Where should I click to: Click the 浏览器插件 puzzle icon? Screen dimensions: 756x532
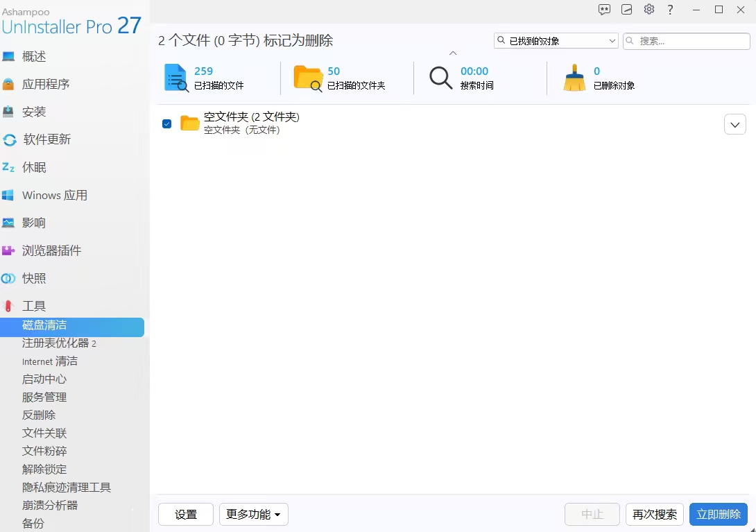pyautogui.click(x=8, y=251)
